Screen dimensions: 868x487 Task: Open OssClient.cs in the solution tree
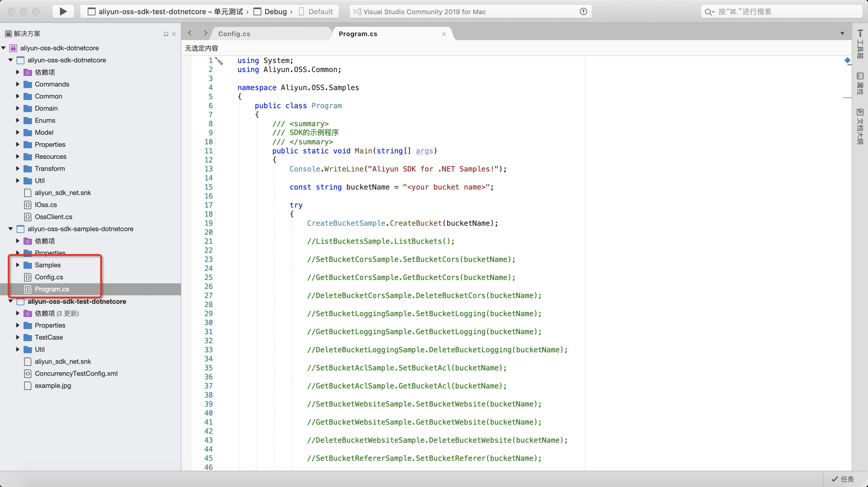pyautogui.click(x=53, y=217)
